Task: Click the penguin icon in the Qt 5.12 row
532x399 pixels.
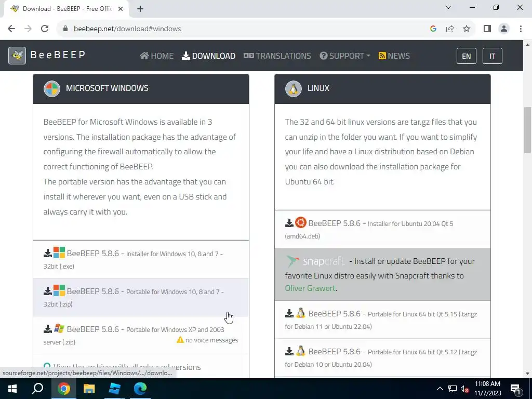Action: 301,351
